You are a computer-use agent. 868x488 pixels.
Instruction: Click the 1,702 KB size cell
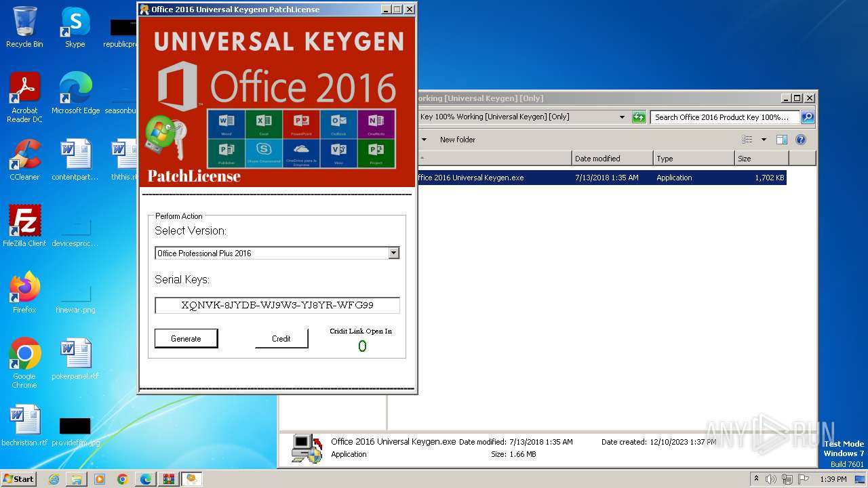click(770, 178)
